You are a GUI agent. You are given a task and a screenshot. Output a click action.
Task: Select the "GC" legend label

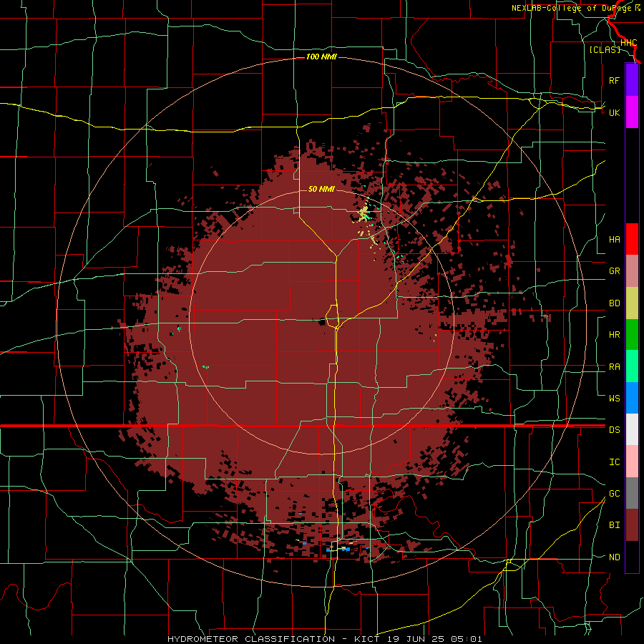[614, 493]
